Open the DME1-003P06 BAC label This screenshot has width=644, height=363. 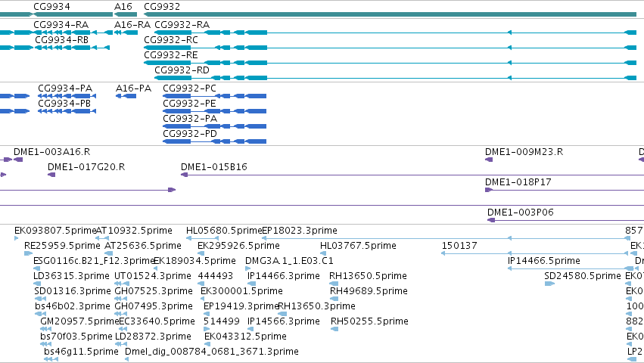(x=521, y=213)
